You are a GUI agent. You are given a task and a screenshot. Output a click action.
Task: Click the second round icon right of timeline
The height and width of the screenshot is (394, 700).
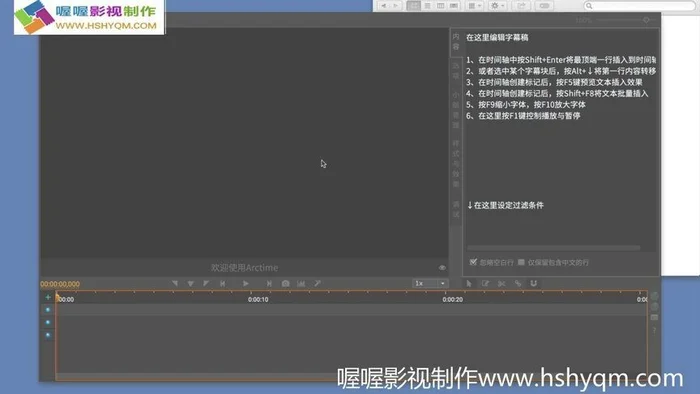click(x=654, y=307)
